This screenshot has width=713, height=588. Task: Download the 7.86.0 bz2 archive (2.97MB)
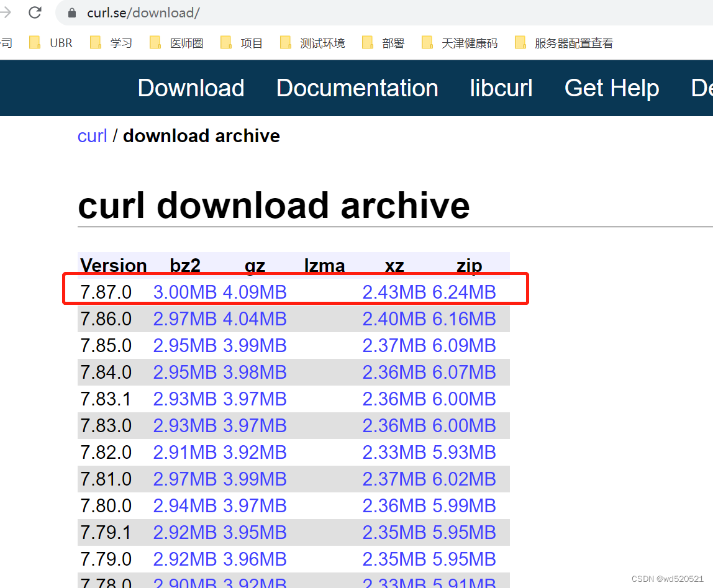pyautogui.click(x=184, y=319)
